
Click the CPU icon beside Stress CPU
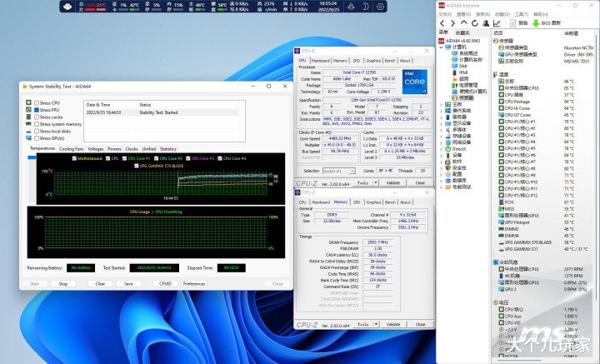pyautogui.click(x=28, y=102)
